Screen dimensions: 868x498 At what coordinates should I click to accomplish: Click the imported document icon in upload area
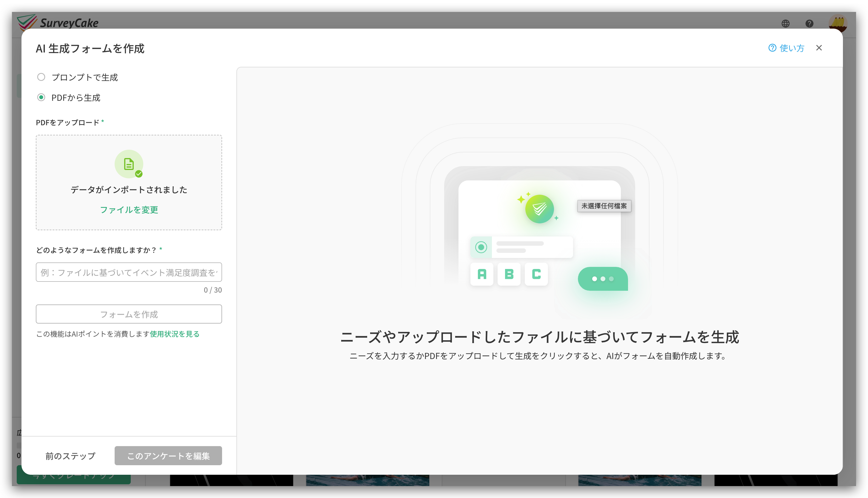click(129, 164)
